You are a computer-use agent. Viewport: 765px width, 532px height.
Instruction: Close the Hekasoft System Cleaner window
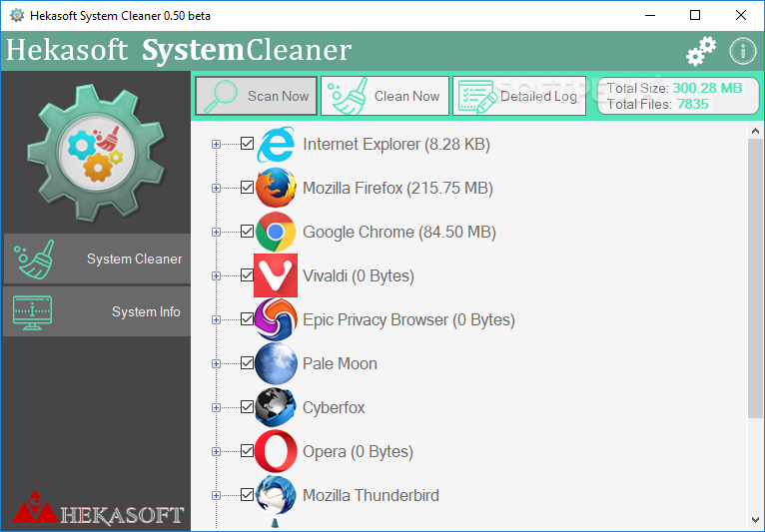741,16
